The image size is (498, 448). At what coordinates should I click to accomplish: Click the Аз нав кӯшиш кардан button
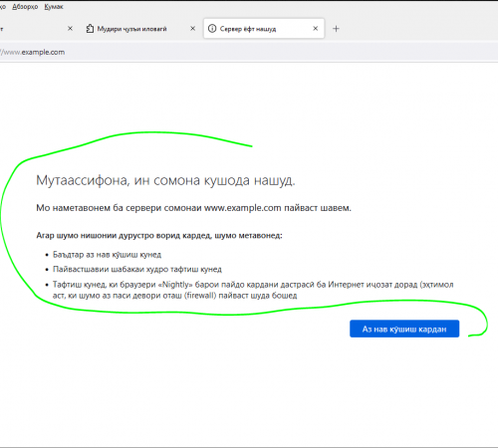(404, 329)
